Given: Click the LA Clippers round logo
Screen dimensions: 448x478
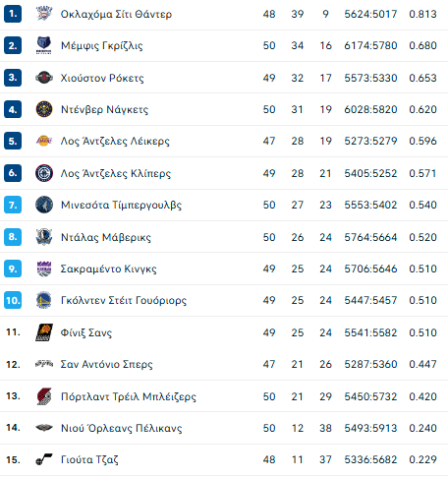Looking at the screenshot, I should point(44,173).
